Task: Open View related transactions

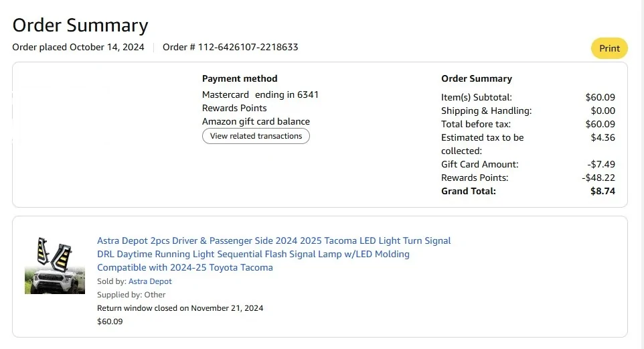Action: pyautogui.click(x=256, y=136)
